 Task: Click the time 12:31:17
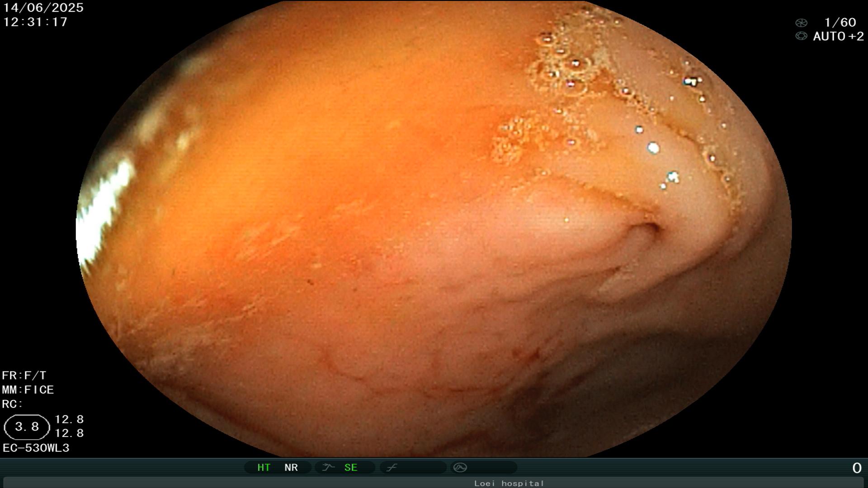tap(35, 22)
